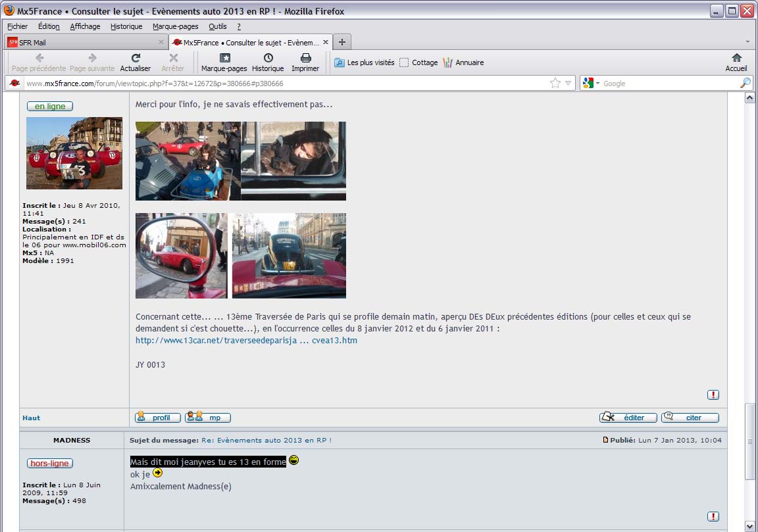
Task: Open the photo of child in blue pedal car
Action: (188, 161)
